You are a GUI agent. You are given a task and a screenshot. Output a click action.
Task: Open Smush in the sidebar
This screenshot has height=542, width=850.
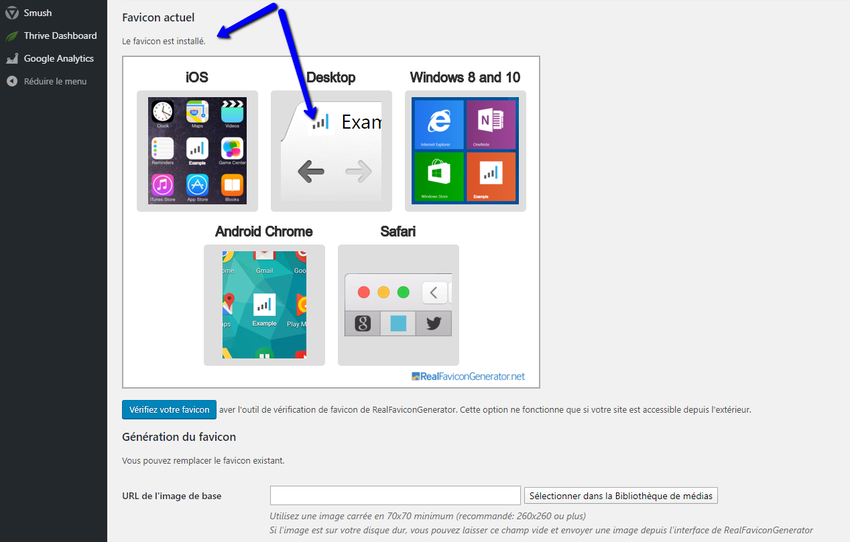37,13
